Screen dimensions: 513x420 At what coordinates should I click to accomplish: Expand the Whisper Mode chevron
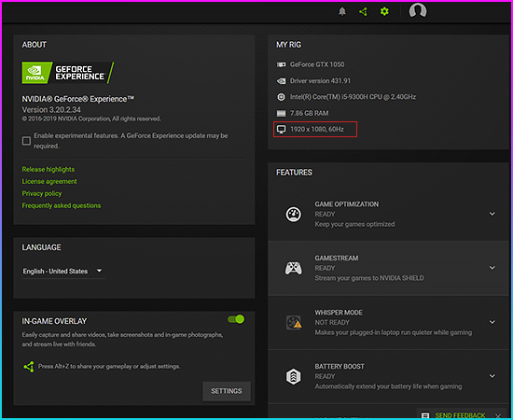pos(492,322)
